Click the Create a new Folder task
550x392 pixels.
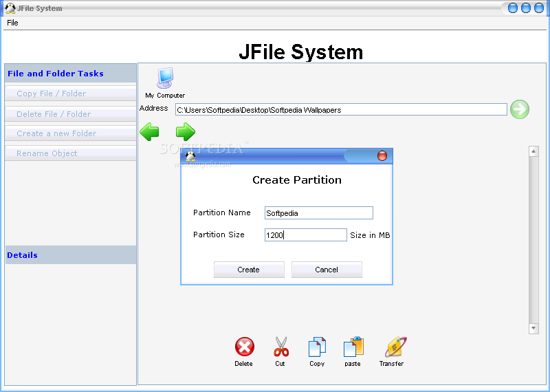71,133
